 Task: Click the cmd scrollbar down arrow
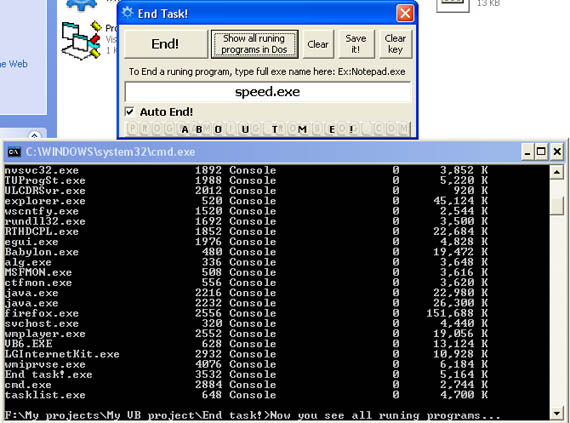[557, 413]
